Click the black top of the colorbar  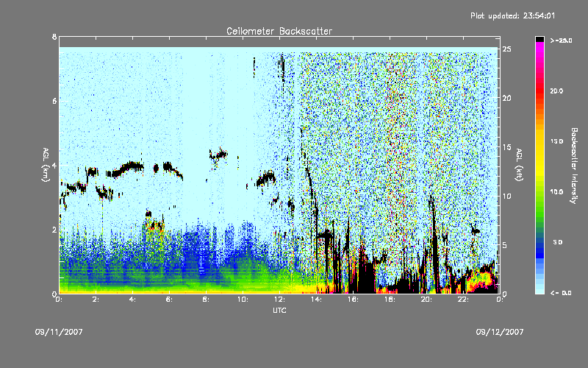coord(539,39)
